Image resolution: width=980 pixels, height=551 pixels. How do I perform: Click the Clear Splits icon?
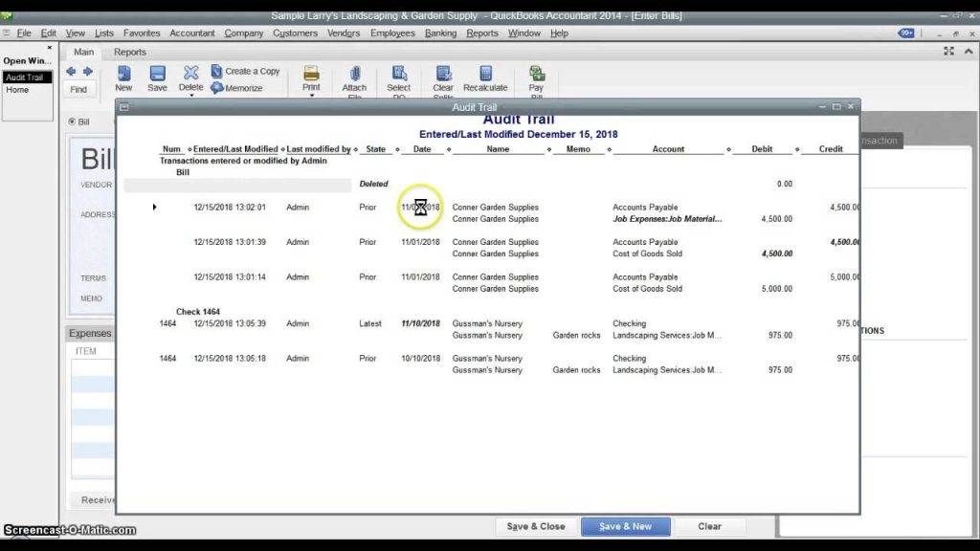click(x=443, y=74)
